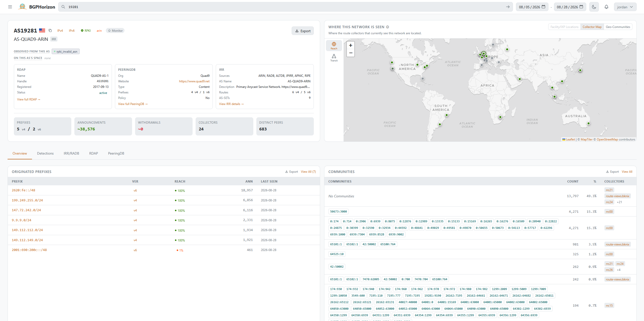The width and height of the screenshot is (644, 321).
Task: Open the PeeringDB tab
Action: click(x=116, y=153)
